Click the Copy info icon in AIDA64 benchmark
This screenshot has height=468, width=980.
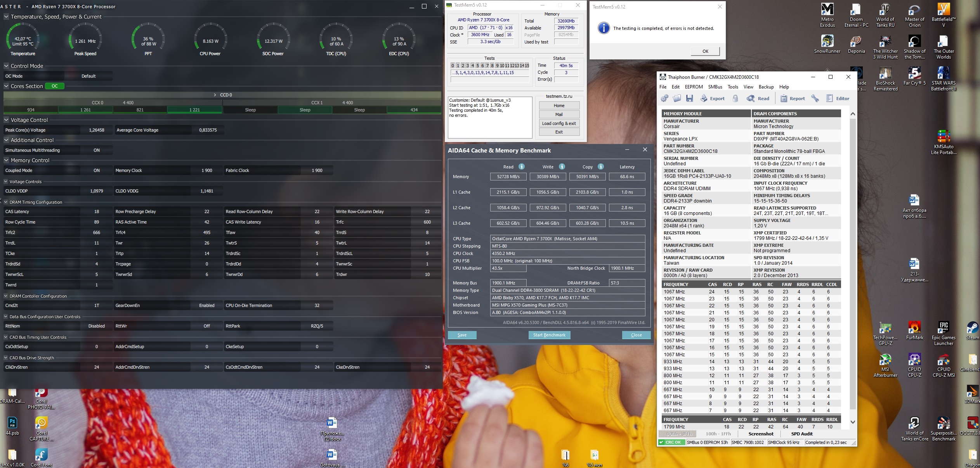click(601, 166)
